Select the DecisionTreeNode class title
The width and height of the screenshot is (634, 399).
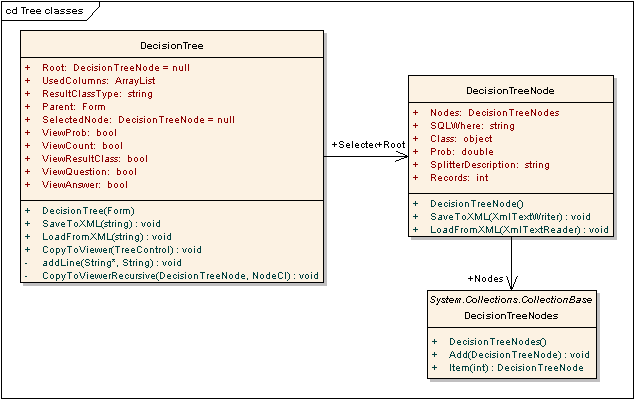point(510,91)
